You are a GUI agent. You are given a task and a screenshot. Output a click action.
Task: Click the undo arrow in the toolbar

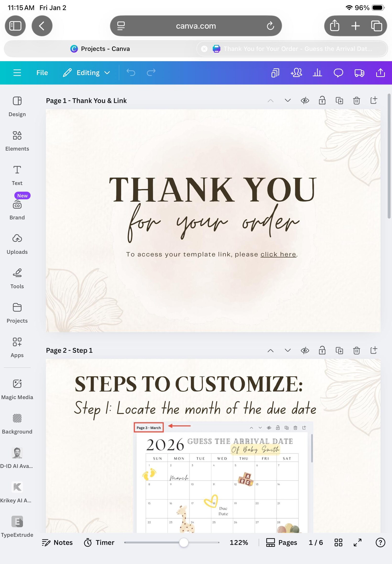coord(131,73)
